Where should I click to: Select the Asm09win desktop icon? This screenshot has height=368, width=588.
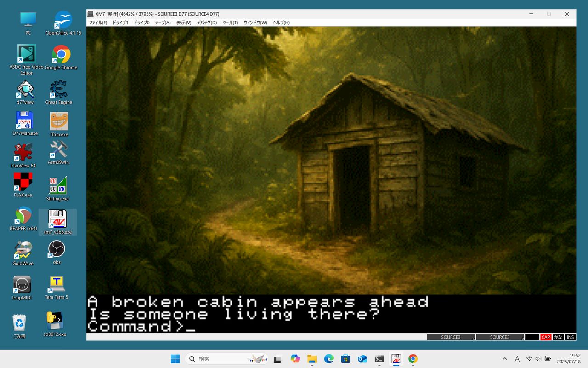tap(59, 153)
